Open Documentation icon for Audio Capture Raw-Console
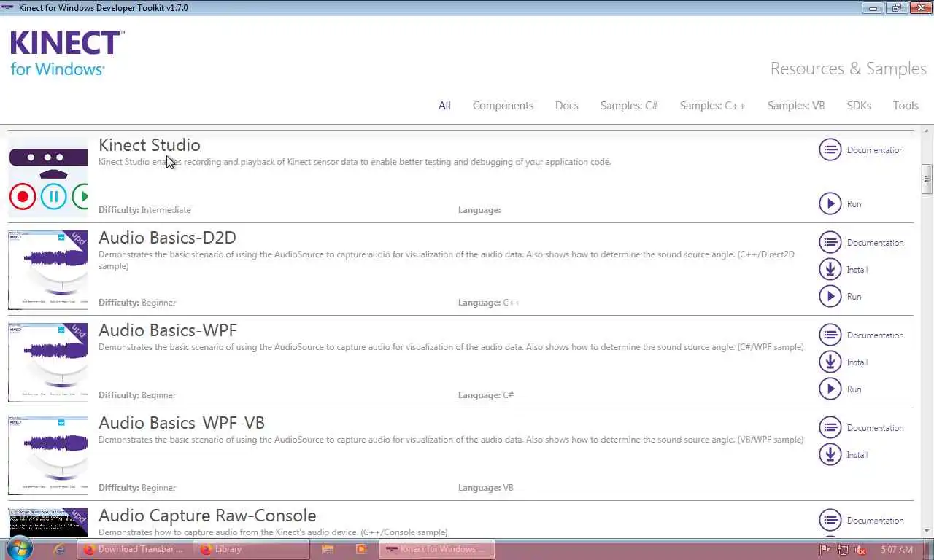 click(830, 520)
